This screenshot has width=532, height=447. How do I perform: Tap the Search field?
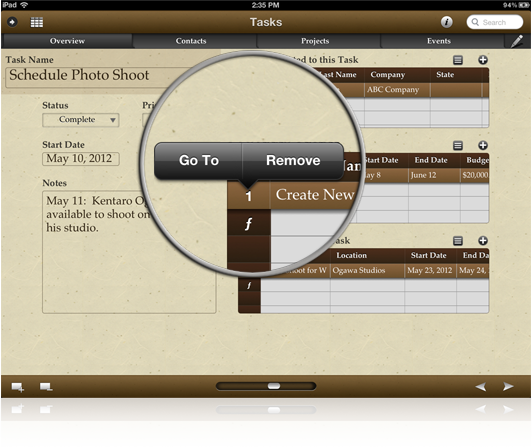click(495, 22)
